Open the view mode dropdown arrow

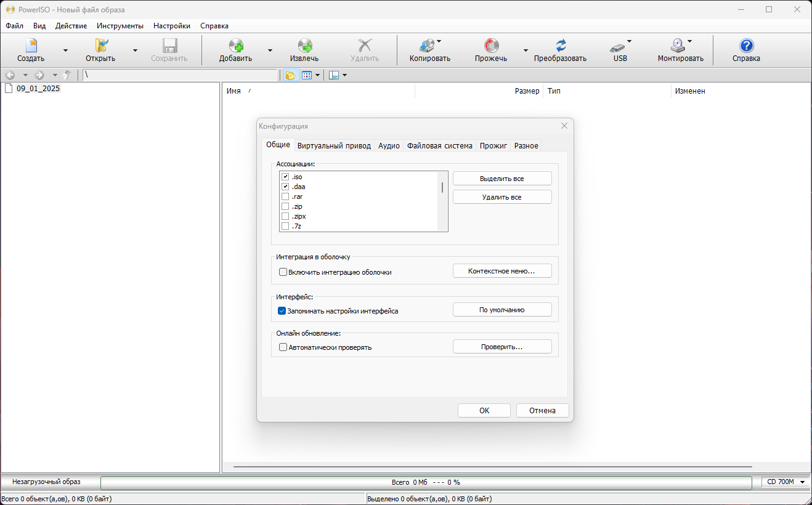317,75
